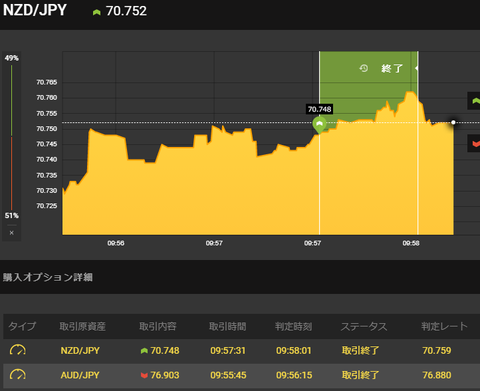Click the ステータス column header
The width and height of the screenshot is (480, 391).
click(364, 326)
